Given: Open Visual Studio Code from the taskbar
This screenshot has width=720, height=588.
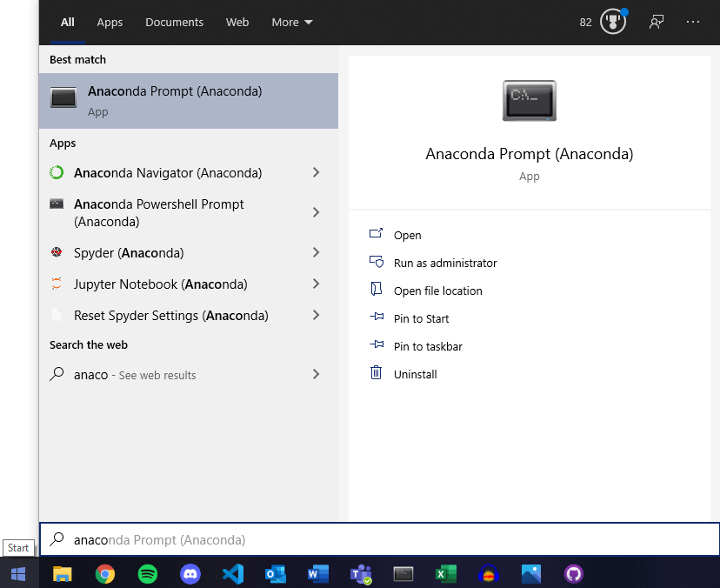Looking at the screenshot, I should click(233, 574).
